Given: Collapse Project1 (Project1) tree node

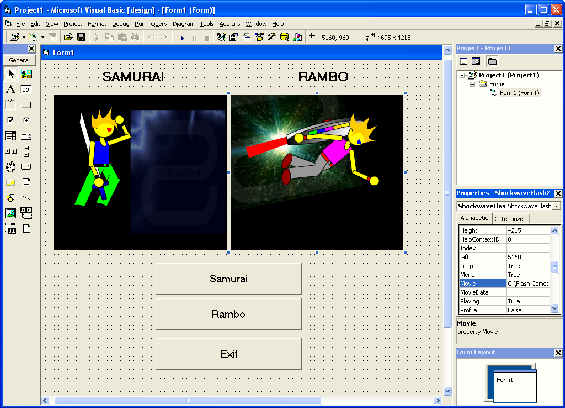Looking at the screenshot, I should 464,75.
